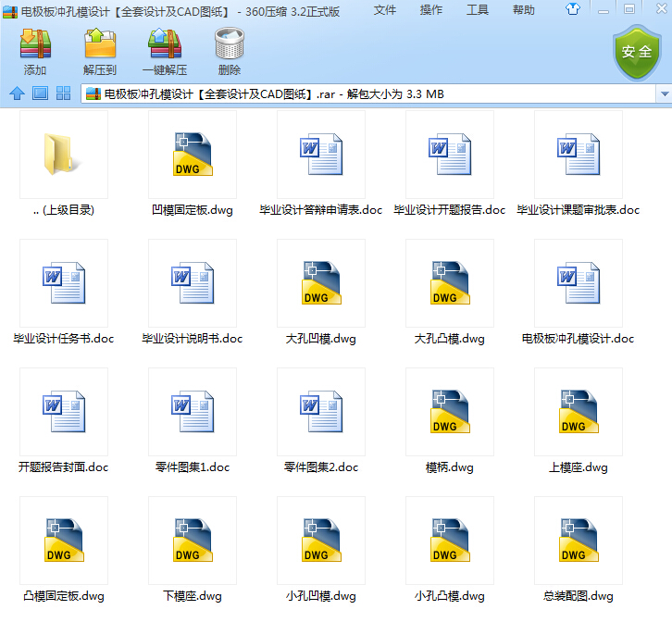
Task: Click the 360压缩 app icon in title bar
Action: coord(10,12)
